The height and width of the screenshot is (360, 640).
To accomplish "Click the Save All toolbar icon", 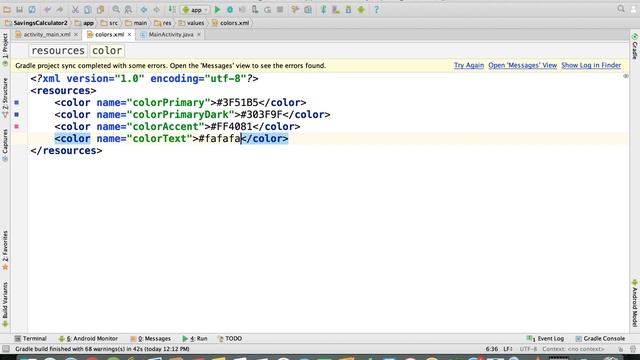I will tap(19, 9).
